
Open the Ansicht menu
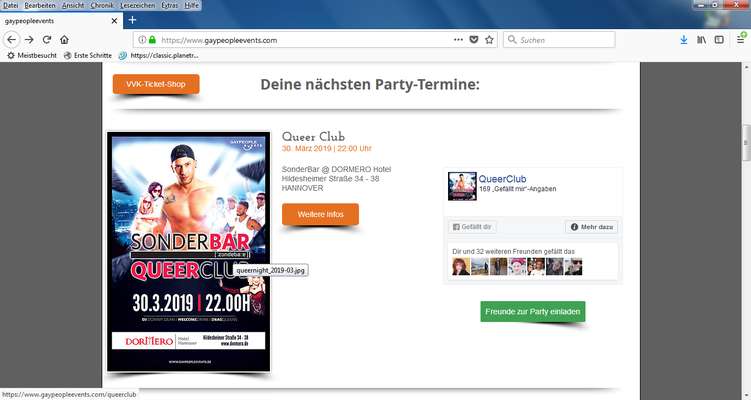(73, 5)
